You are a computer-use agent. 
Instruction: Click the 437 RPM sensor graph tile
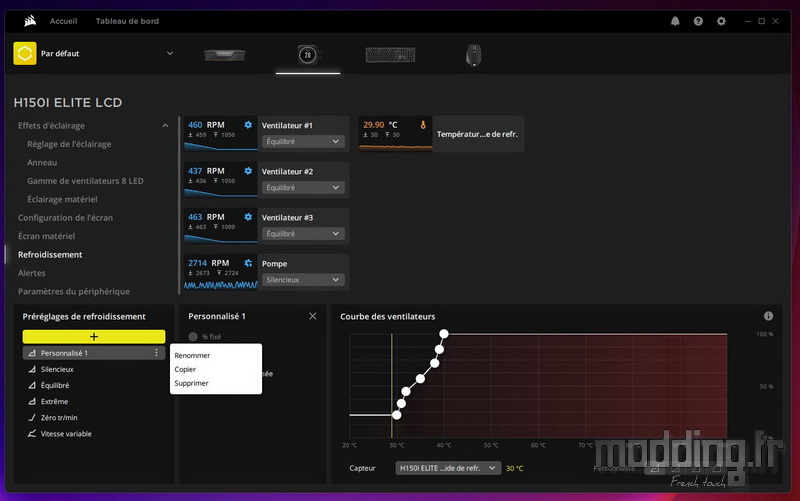pyautogui.click(x=220, y=180)
